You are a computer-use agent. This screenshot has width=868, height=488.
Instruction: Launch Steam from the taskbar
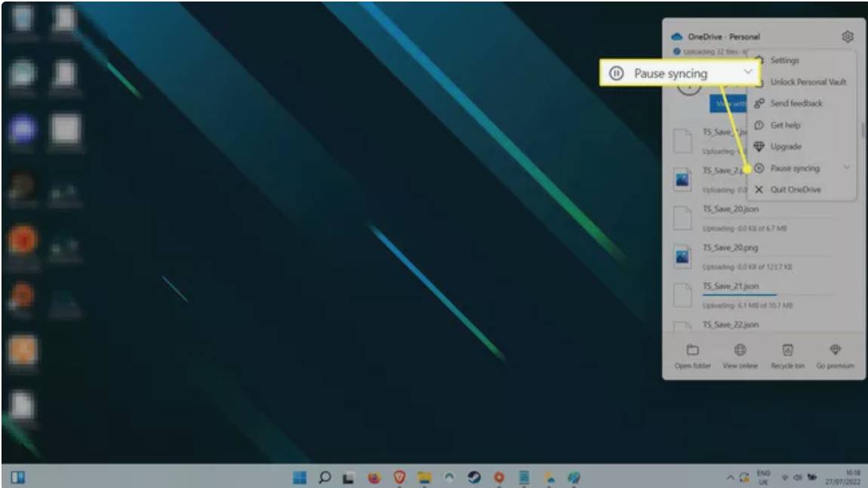(x=473, y=477)
